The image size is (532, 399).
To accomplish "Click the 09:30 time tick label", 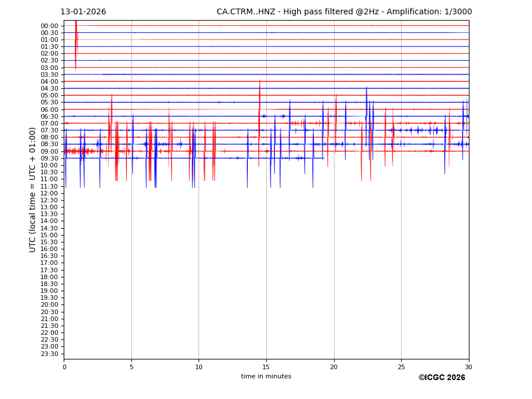I will [49, 158].
